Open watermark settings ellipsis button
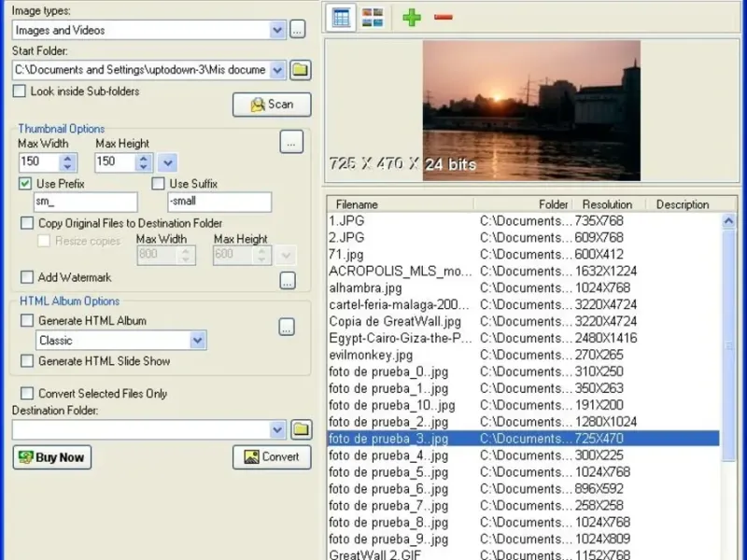Viewport: 747px width, 560px height. pyautogui.click(x=288, y=280)
